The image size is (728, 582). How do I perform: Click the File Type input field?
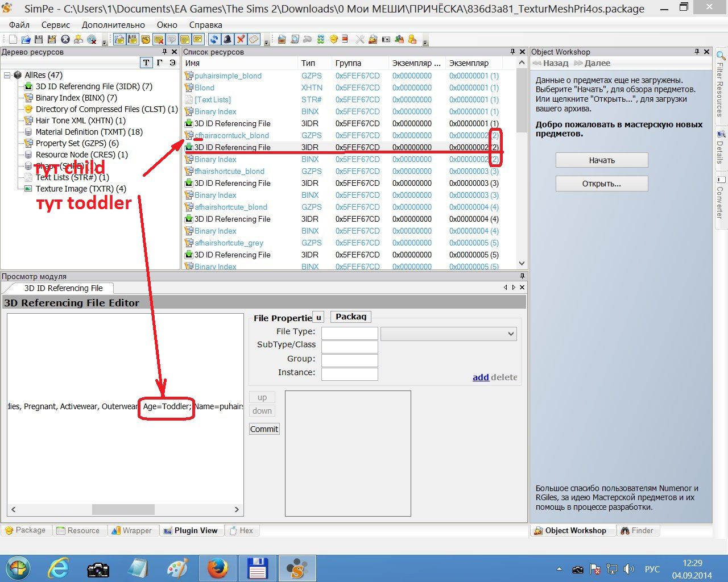point(350,333)
